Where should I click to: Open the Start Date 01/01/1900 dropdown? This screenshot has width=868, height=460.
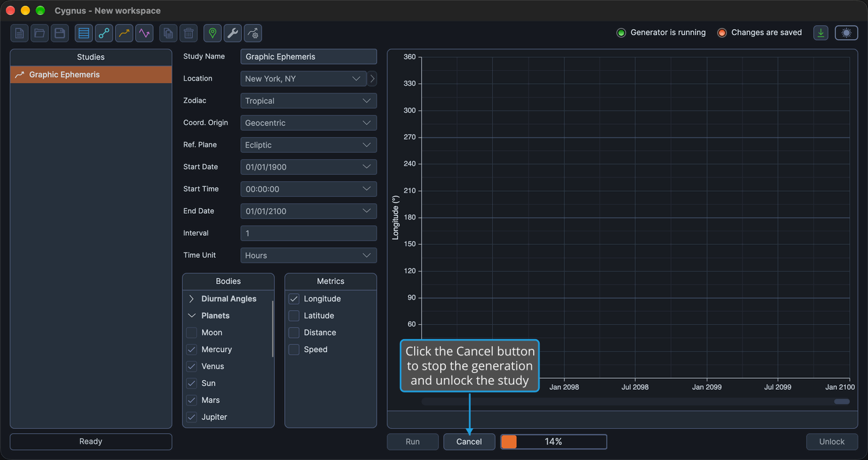309,167
